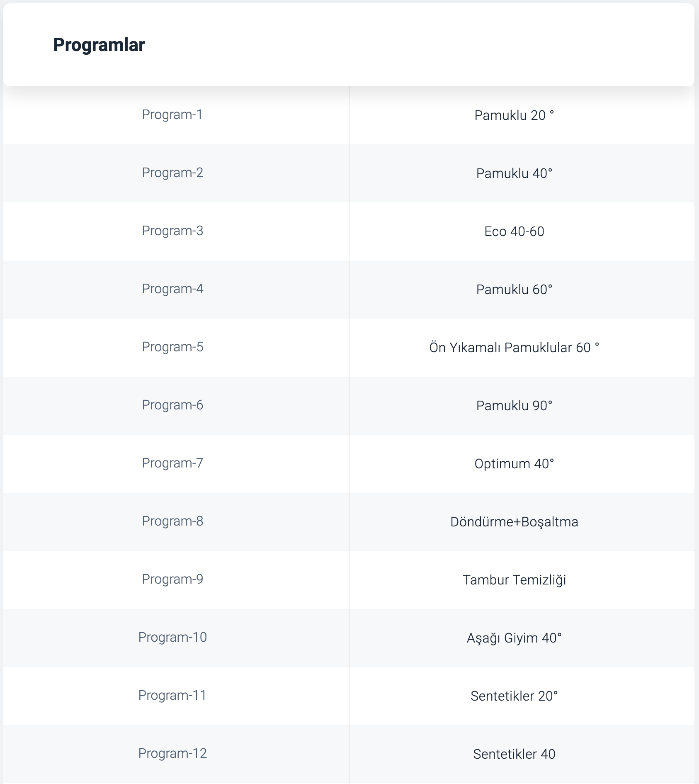Click the Optimum 40° entry
The height and width of the screenshot is (784, 699).
click(514, 464)
